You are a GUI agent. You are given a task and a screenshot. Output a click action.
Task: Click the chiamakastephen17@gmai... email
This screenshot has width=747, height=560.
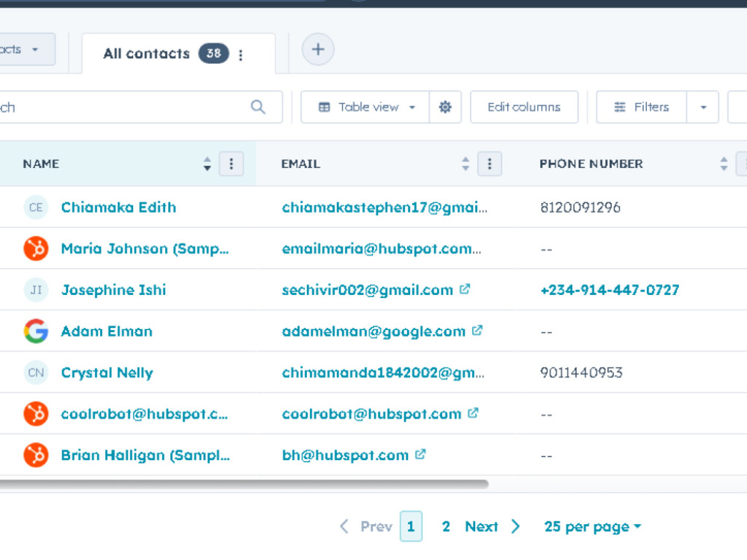(x=385, y=208)
